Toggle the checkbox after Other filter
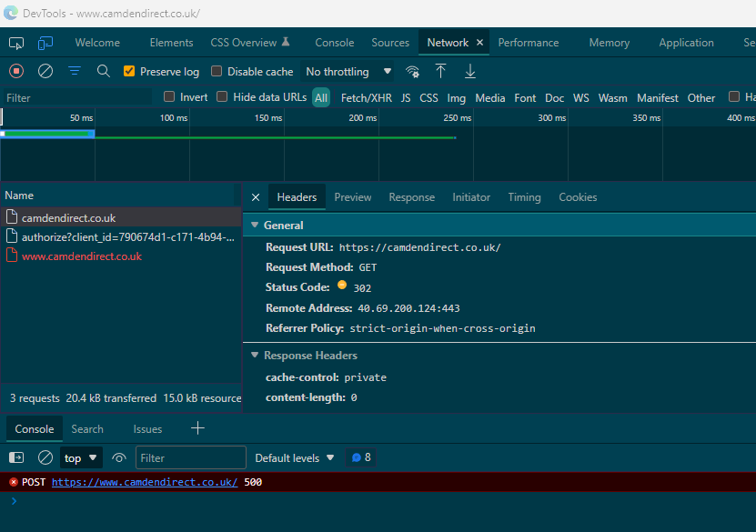Viewport: 756px width, 532px height. click(734, 96)
